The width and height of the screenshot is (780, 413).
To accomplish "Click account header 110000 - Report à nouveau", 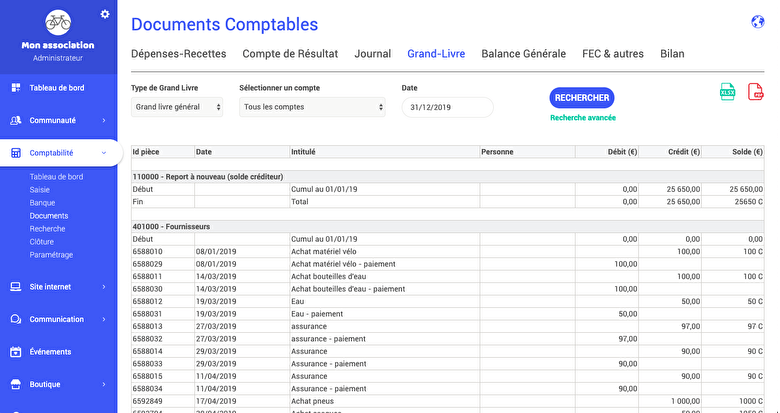I will [x=208, y=177].
